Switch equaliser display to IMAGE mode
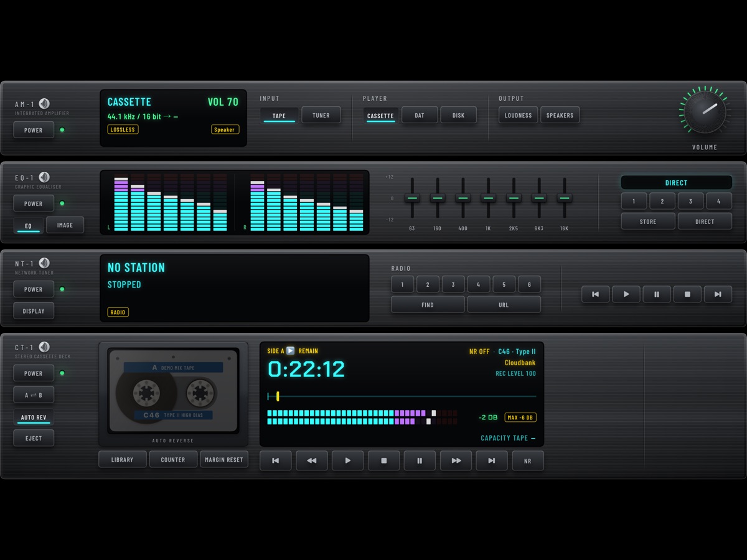This screenshot has width=747, height=560. [65, 225]
